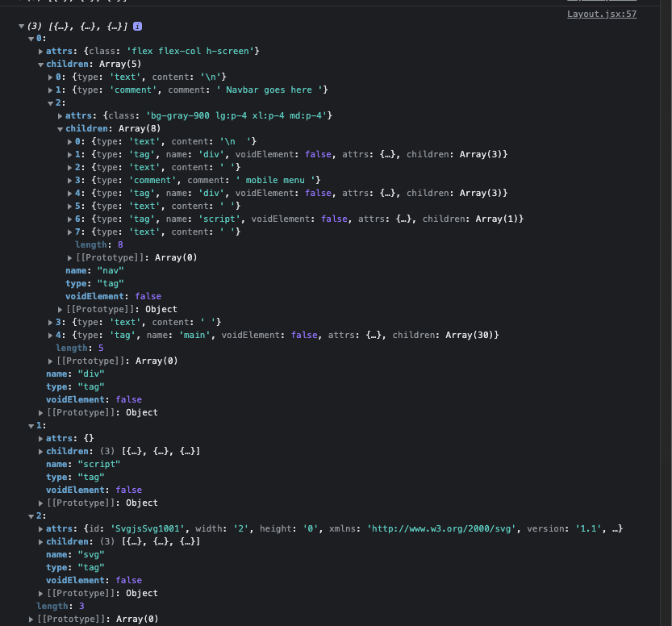Expand children (3) of the svg tag
Screen dimensions: 672x626
pos(40,542)
